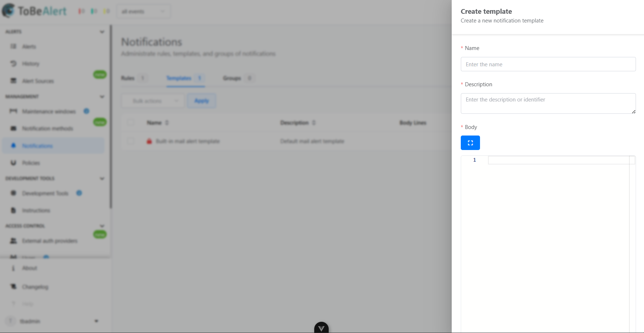This screenshot has height=333, width=644.
Task: Go to the Maintenance windows icon
Action: [x=13, y=111]
